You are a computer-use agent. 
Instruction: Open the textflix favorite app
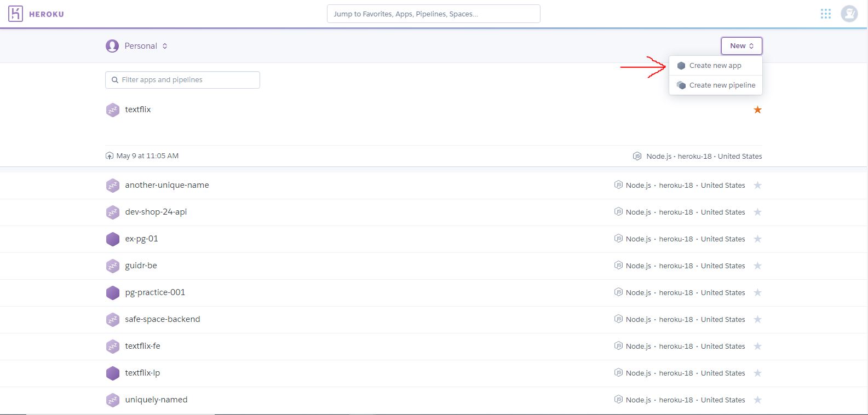pyautogui.click(x=138, y=109)
